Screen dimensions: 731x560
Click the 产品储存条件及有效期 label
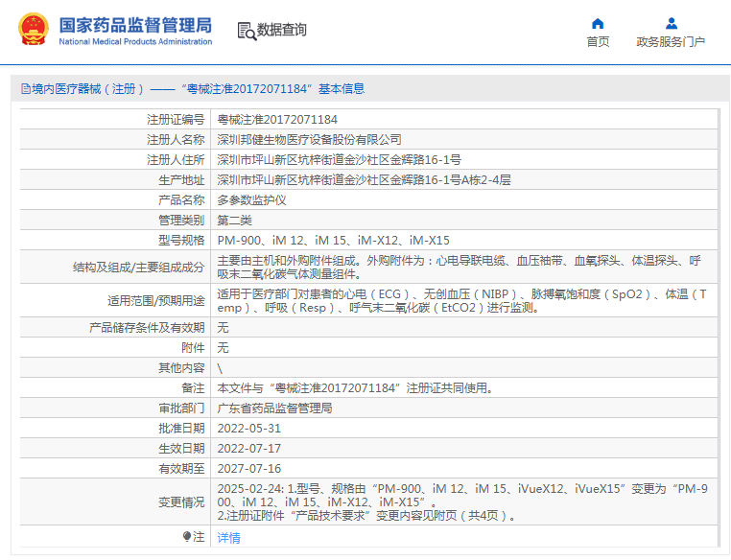147,328
